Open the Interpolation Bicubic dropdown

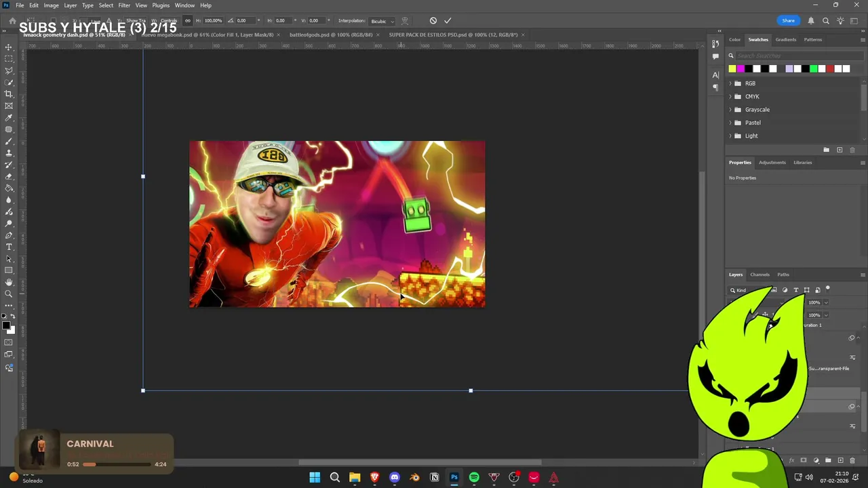382,21
